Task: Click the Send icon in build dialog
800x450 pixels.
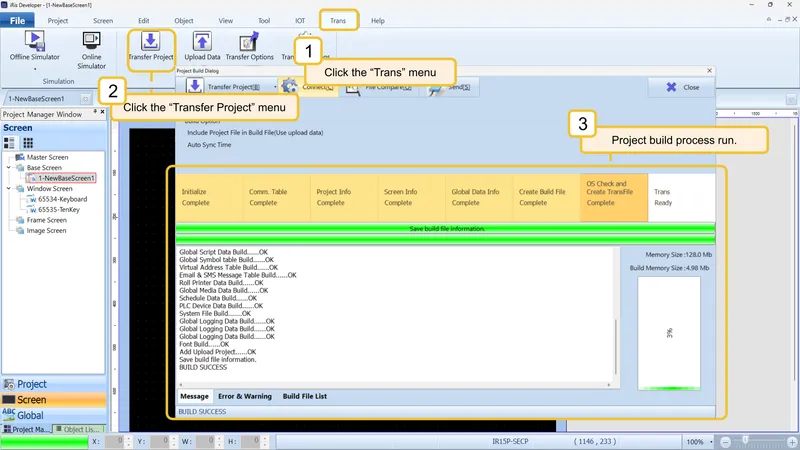Action: click(x=435, y=89)
